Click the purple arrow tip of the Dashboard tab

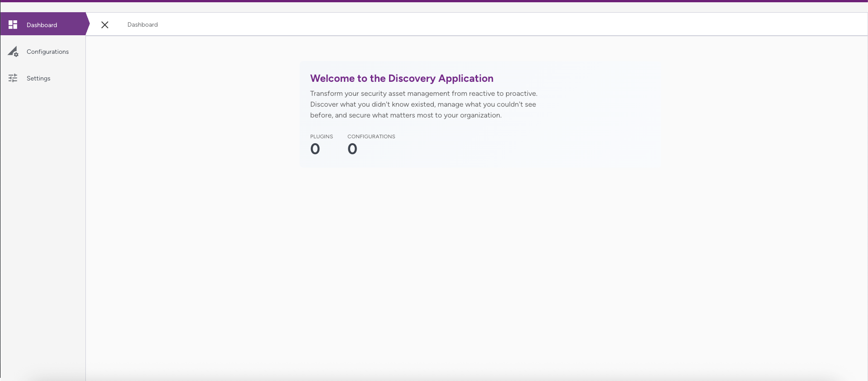(87, 24)
